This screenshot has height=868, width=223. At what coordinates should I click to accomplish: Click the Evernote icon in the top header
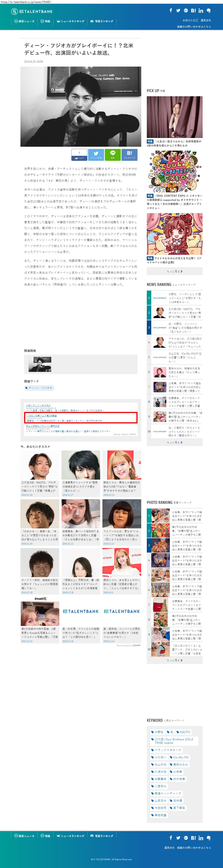(209, 10)
